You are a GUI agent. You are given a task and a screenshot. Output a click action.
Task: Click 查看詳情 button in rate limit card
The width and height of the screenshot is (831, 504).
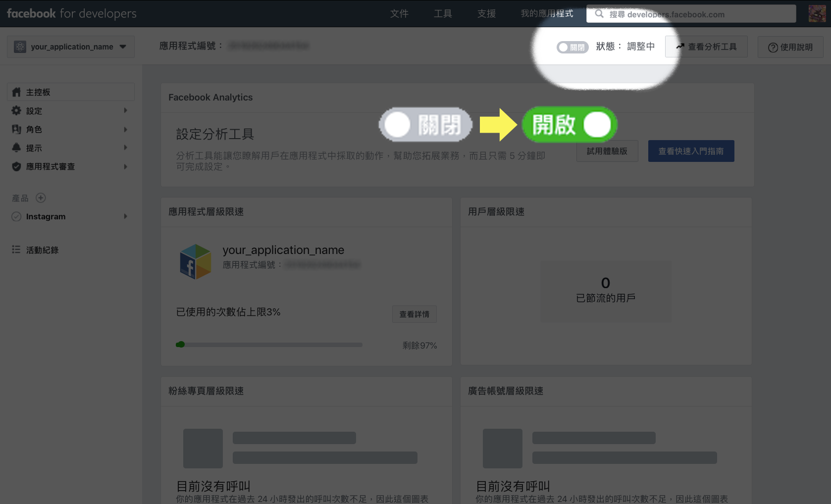pos(415,314)
